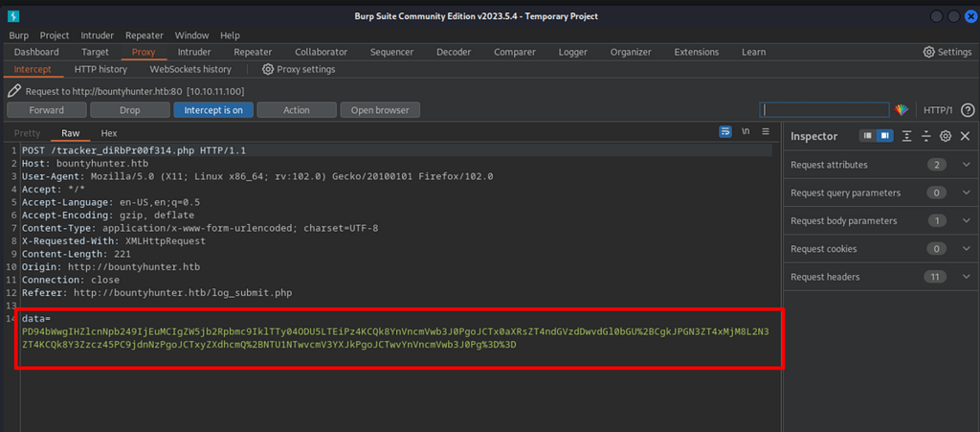Open Inspector settings gear

click(x=946, y=137)
